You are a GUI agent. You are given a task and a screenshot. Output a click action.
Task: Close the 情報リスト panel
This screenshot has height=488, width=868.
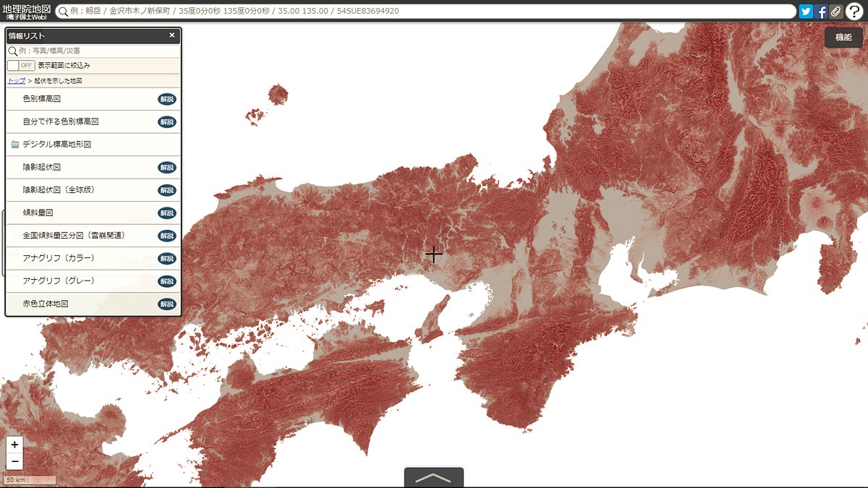tap(172, 35)
